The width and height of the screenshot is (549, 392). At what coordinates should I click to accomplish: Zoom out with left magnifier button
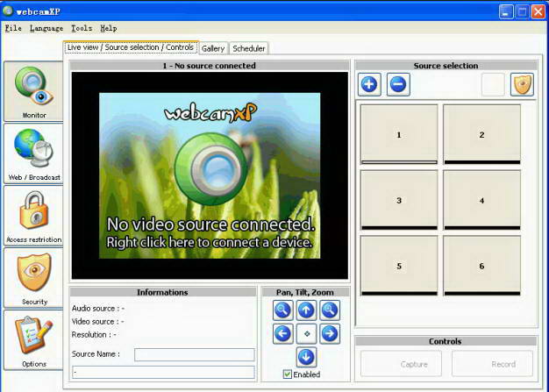[283, 310]
